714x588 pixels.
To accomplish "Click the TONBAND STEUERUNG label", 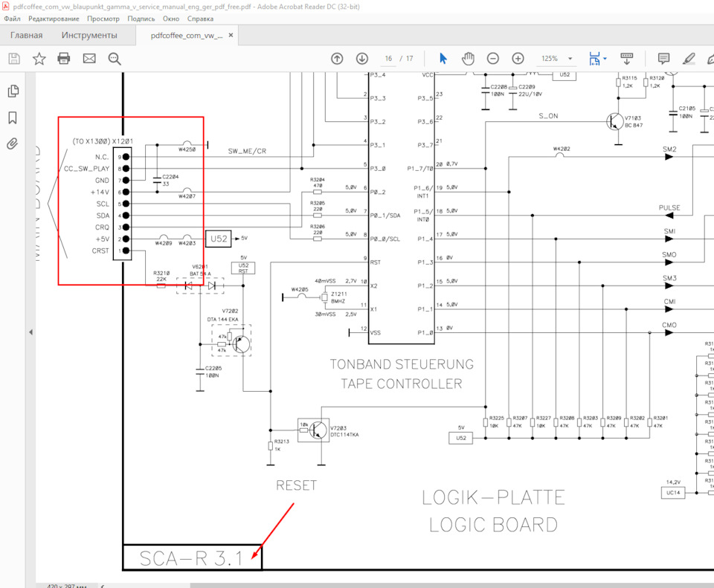I will click(x=402, y=364).
